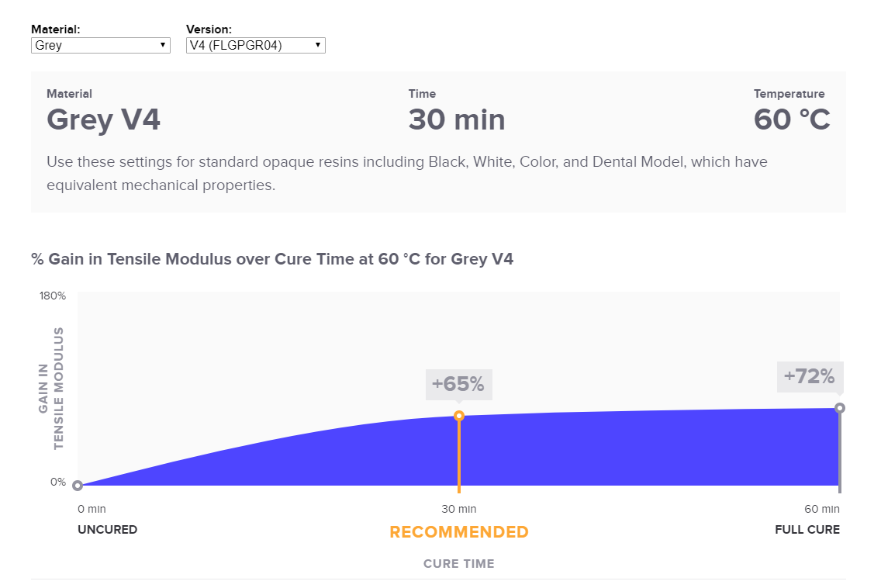Select the grey 0 min uncured marker
881x588 pixels.
pos(78,485)
